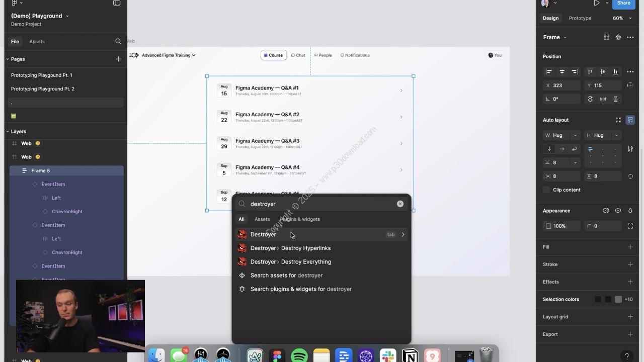Align selection left
This screenshot has width=644, height=362.
point(549,71)
